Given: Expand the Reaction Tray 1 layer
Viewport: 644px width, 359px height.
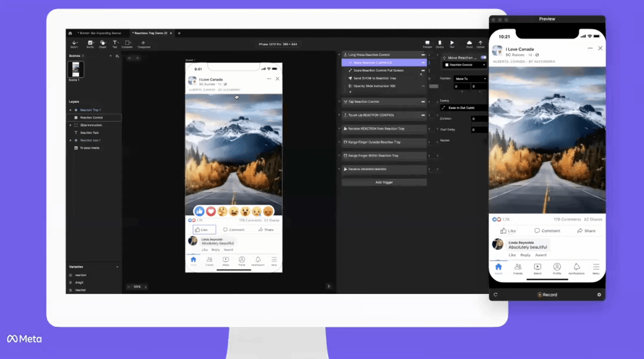Looking at the screenshot, I should pyautogui.click(x=70, y=110).
